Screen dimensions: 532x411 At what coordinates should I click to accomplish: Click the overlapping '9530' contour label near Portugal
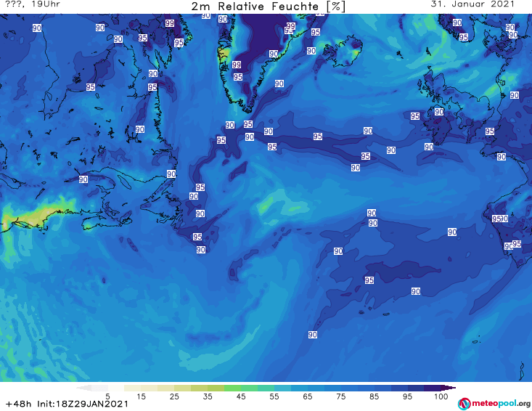[x=500, y=219]
